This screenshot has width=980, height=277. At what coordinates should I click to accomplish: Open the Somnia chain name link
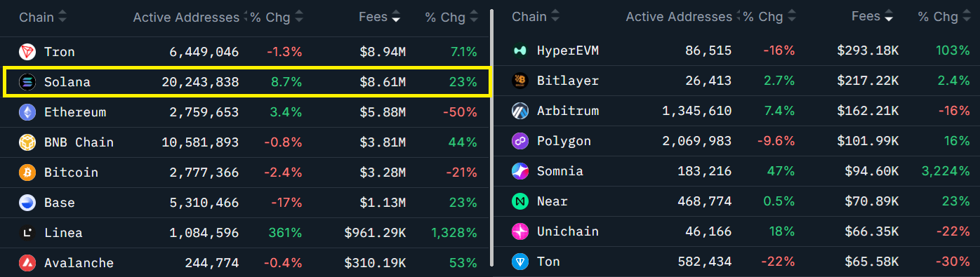[560, 171]
